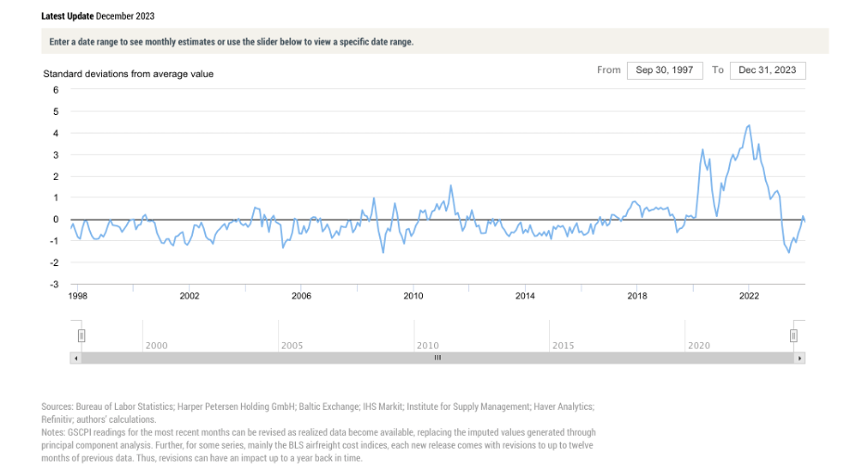868x471 pixels.
Task: Click the left range slider handle
Action: pos(82,336)
